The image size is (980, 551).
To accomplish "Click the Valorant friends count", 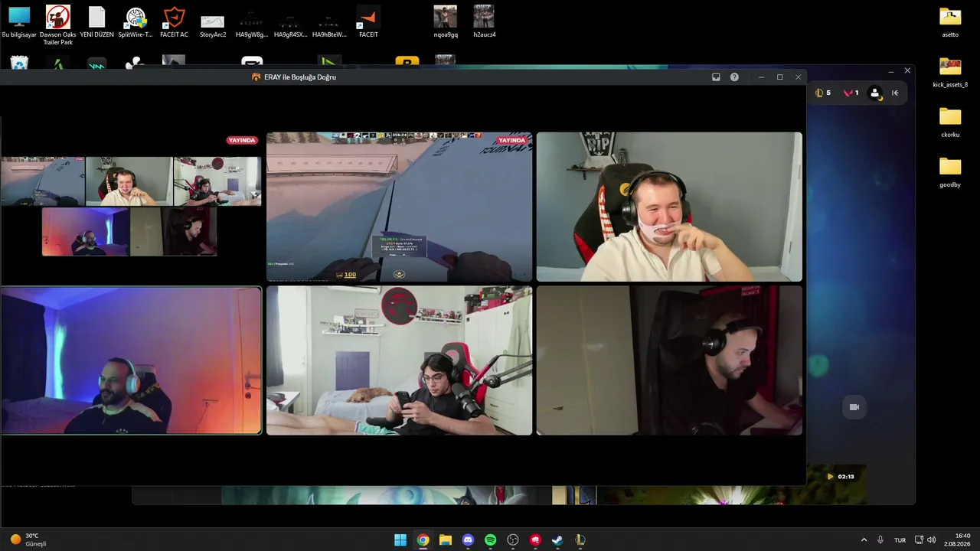I will coord(851,93).
